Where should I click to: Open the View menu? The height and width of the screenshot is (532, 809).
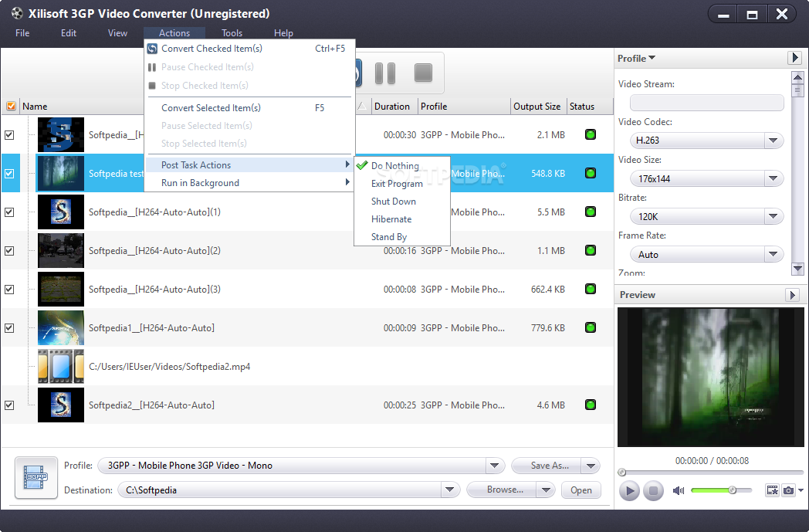[117, 33]
